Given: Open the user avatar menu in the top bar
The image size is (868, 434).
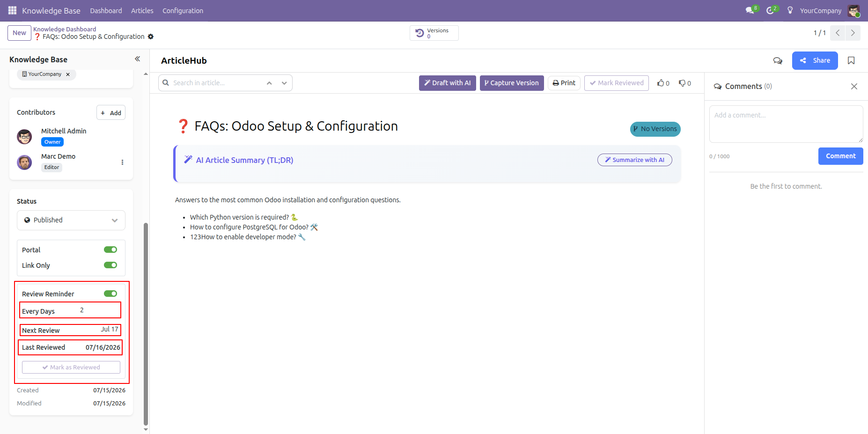Looking at the screenshot, I should 854,11.
